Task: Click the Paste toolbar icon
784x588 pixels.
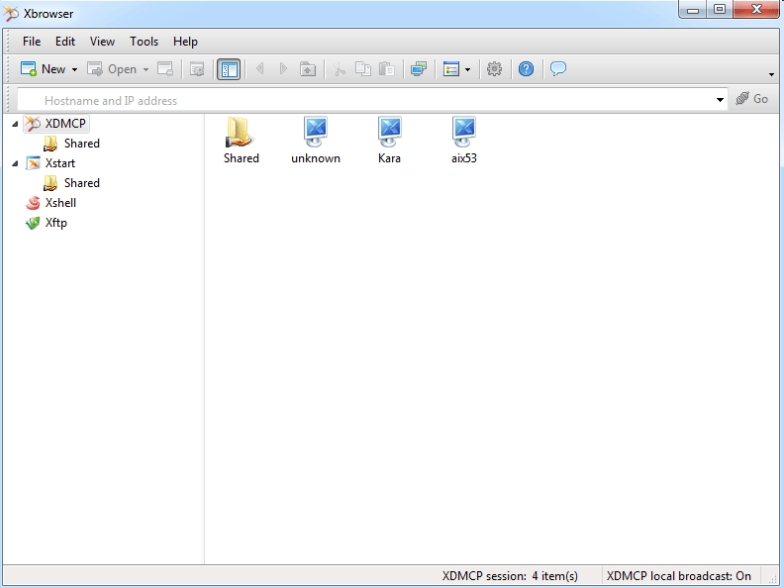Action: [x=386, y=69]
